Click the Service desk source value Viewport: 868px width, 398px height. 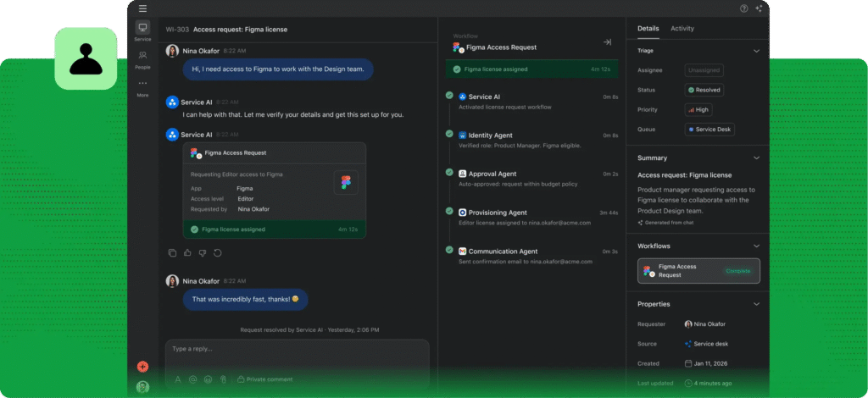coord(706,344)
